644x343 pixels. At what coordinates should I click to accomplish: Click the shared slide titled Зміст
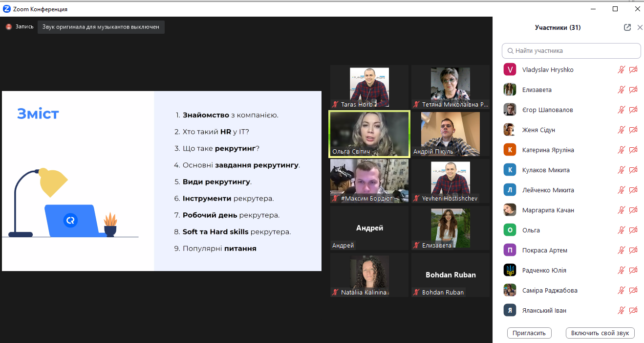point(162,181)
